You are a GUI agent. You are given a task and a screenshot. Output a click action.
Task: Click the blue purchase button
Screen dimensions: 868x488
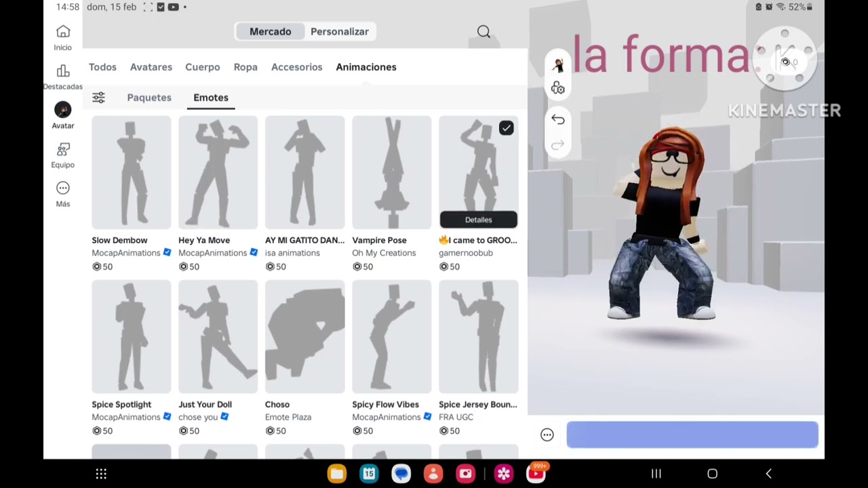point(692,435)
